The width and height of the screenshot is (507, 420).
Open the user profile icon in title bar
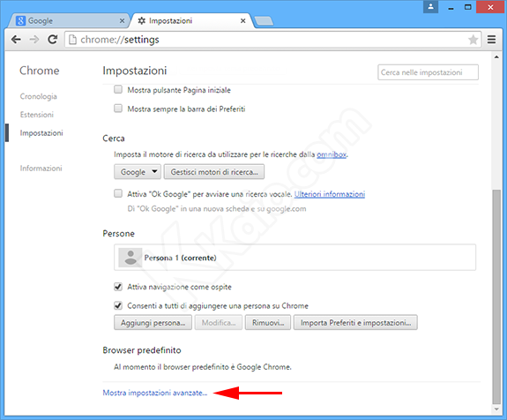[430, 6]
